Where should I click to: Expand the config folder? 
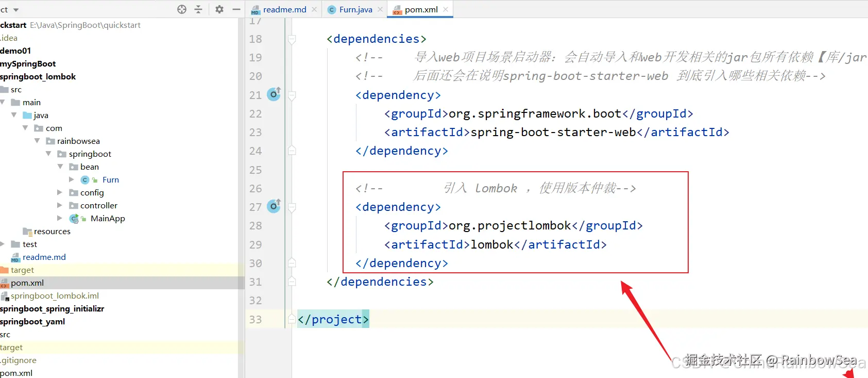[x=60, y=192]
